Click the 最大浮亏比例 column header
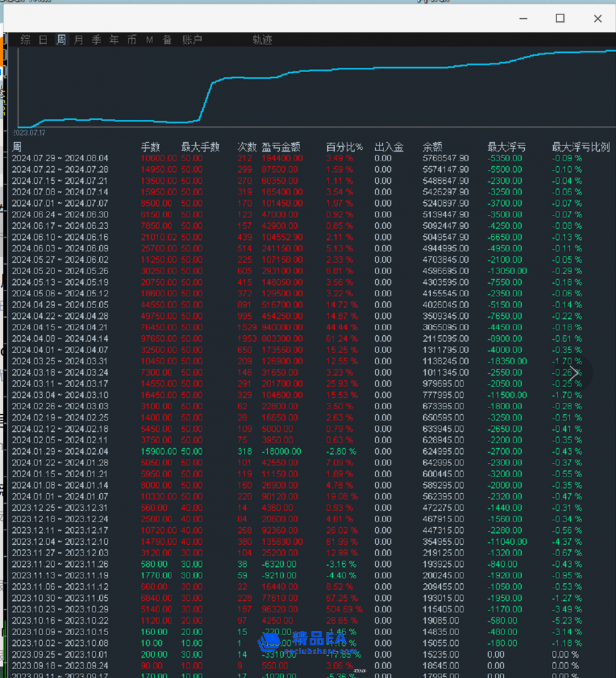Viewport: 616px width, 678px height. click(580, 147)
